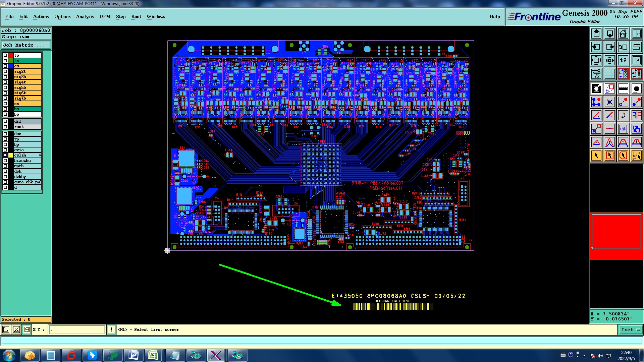This screenshot has width=644, height=362.
Task: Click the net select pointer icon
Action: (x=636, y=156)
